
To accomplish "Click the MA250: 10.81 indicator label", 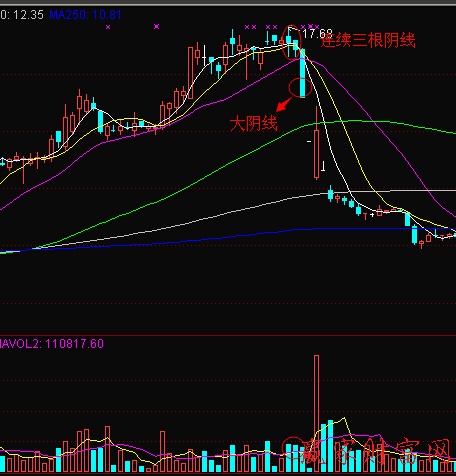I will [x=85, y=15].
